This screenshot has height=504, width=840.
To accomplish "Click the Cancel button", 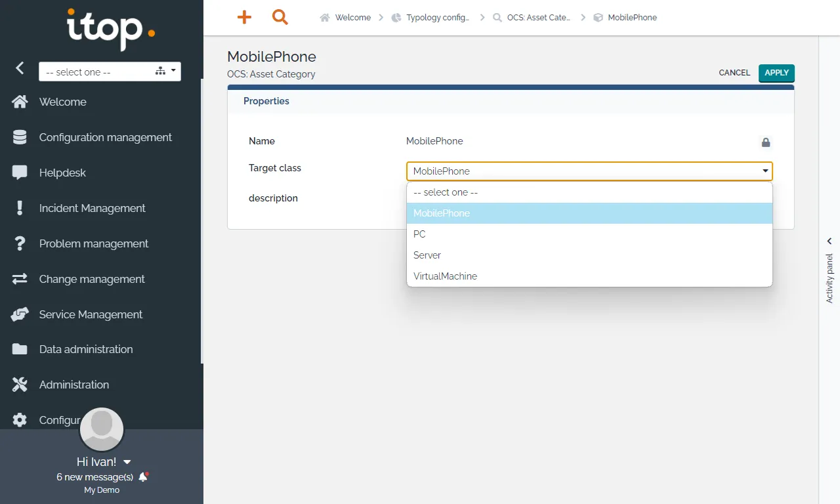I will 734,73.
